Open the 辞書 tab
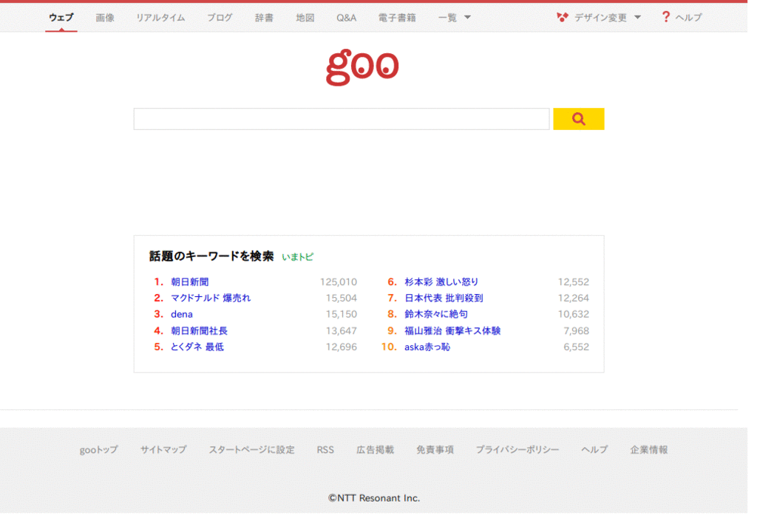Screen dimensions: 757x532 point(264,18)
